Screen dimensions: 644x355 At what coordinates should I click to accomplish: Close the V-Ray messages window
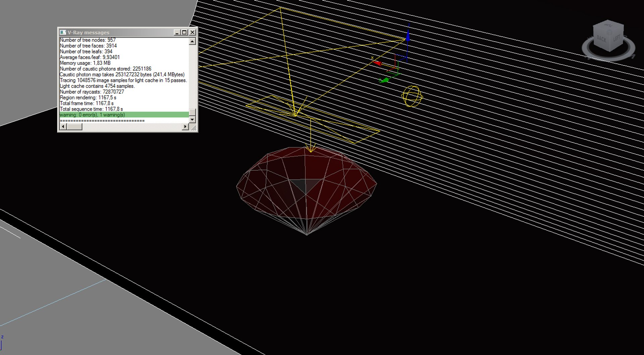(x=192, y=32)
